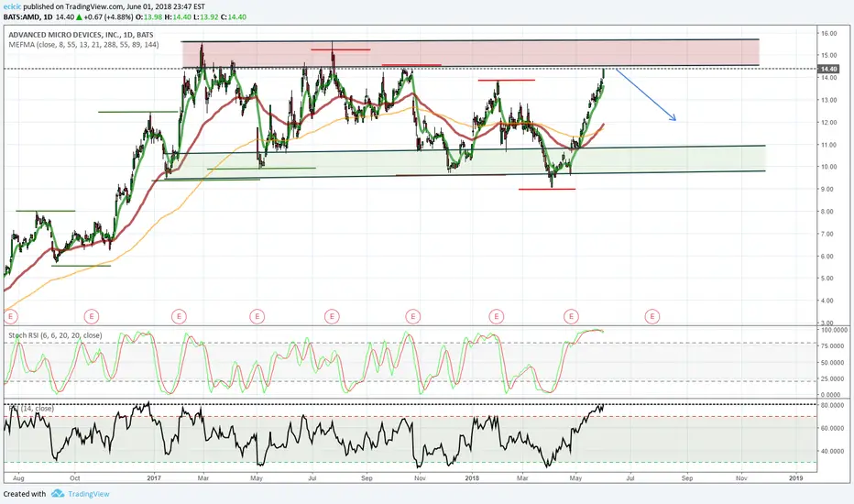This screenshot has width=854, height=504.
Task: Click the TradingView link in the footer
Action: pos(88,494)
